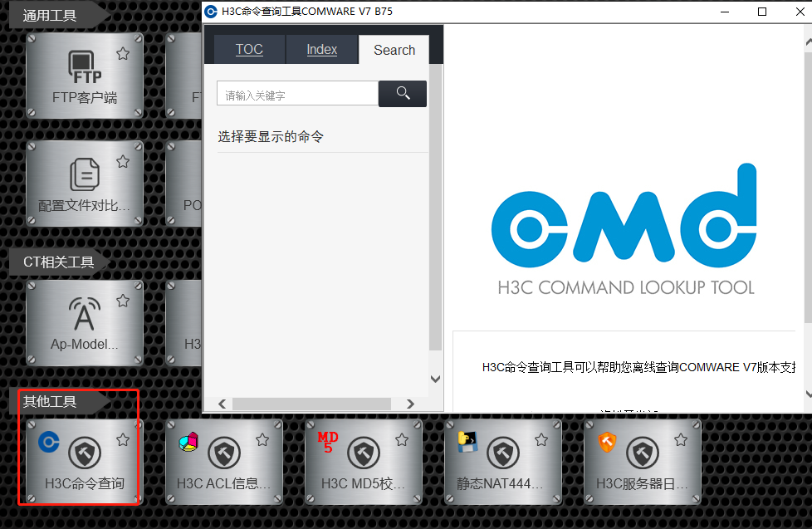Screen dimensions: 812x529
Task: Open the 配置文件对比 tool tile
Action: [x=85, y=184]
